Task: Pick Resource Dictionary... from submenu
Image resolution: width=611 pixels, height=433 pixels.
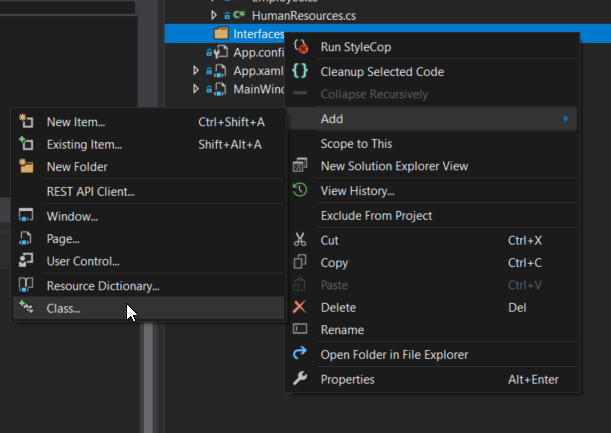Action: [103, 286]
